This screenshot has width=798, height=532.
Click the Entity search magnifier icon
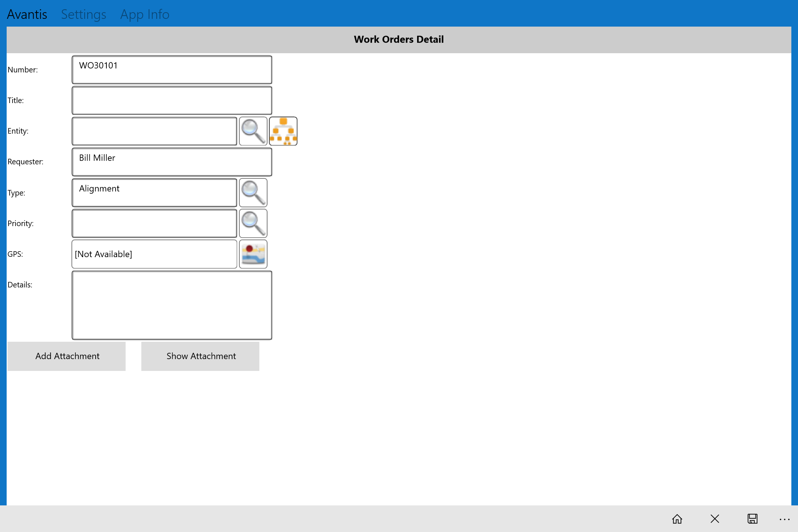[252, 131]
